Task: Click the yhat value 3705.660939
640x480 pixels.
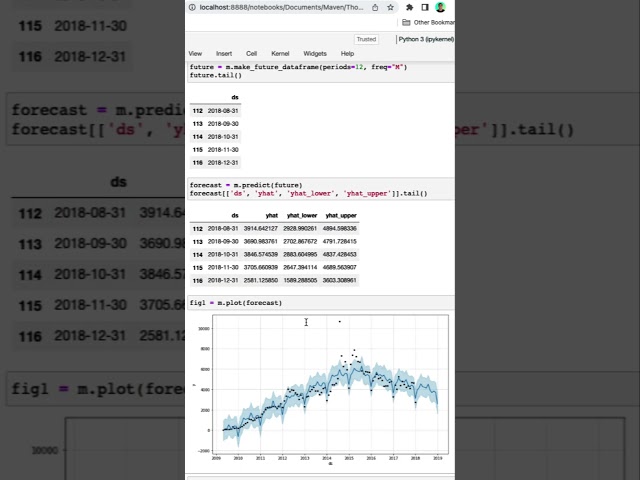Action: coord(261,267)
